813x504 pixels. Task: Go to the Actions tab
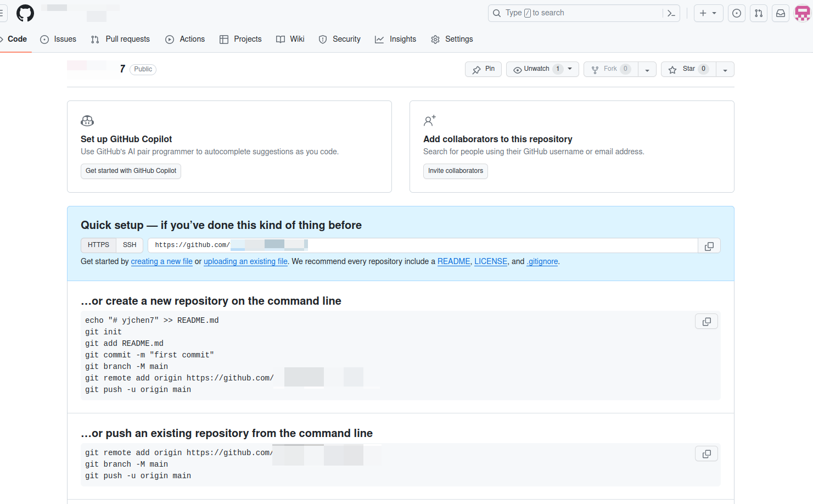(x=185, y=39)
